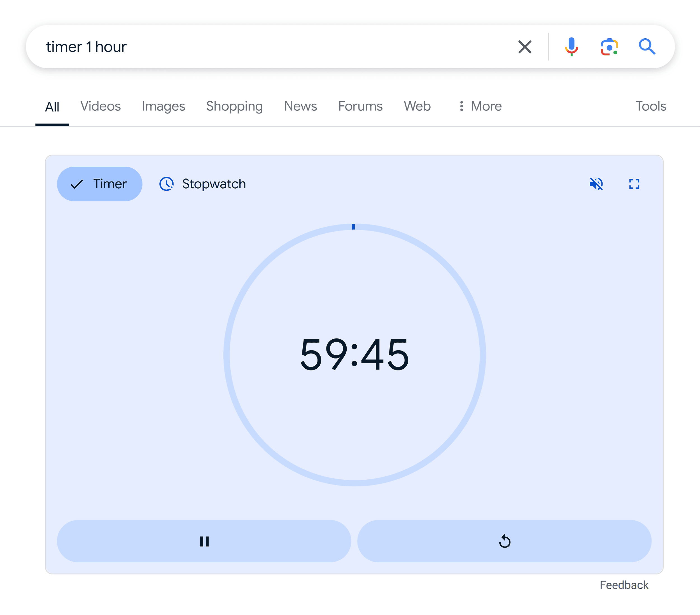Expand the More search filters menu

(x=480, y=106)
